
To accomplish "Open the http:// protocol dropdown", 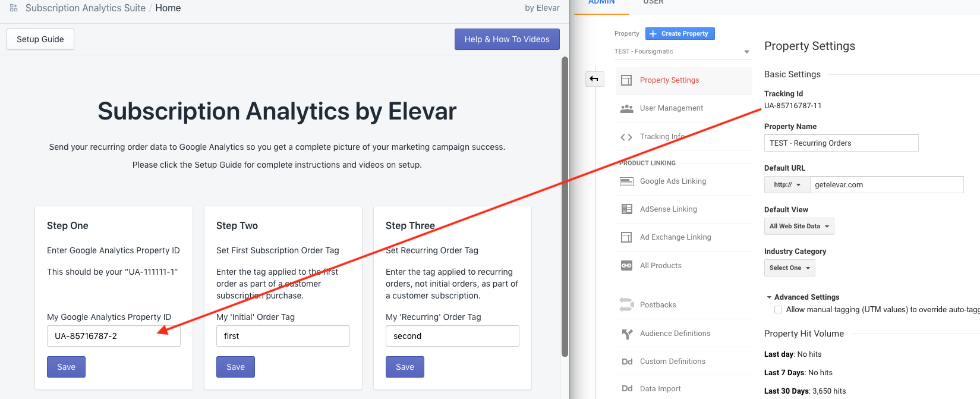I will (787, 185).
